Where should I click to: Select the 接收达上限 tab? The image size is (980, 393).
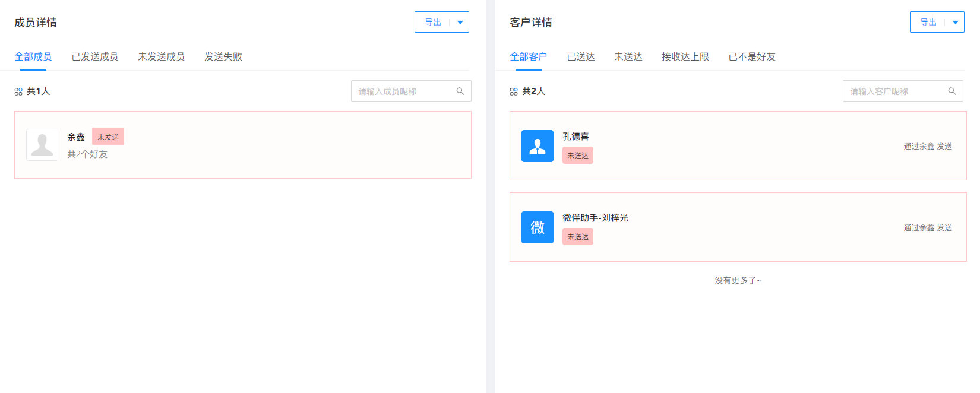[x=685, y=57]
